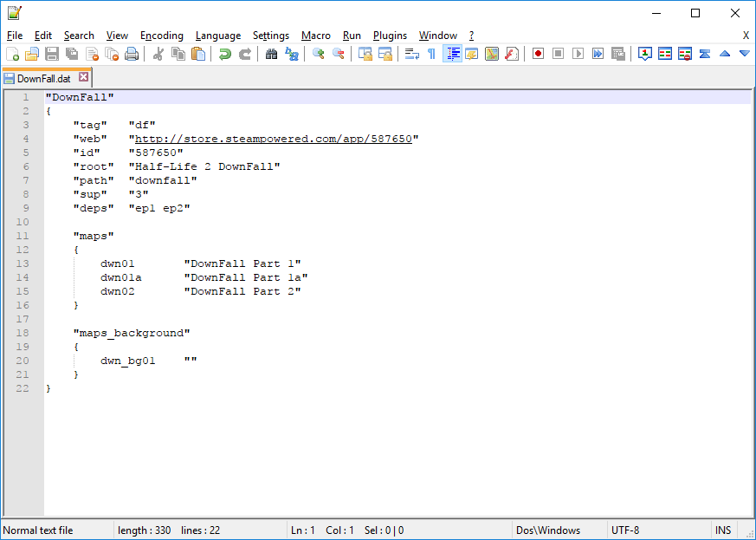The width and height of the screenshot is (756, 540).
Task: Zoom in with the magnifier plus icon
Action: tap(318, 54)
